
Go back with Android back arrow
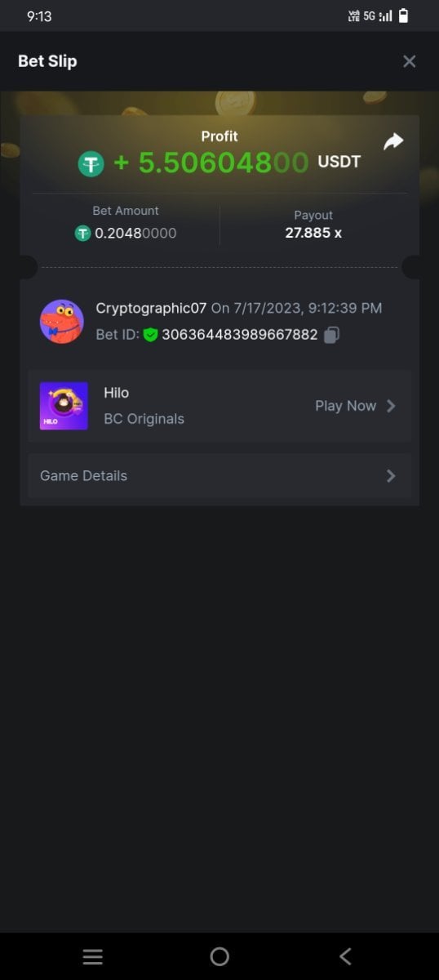pyautogui.click(x=345, y=957)
